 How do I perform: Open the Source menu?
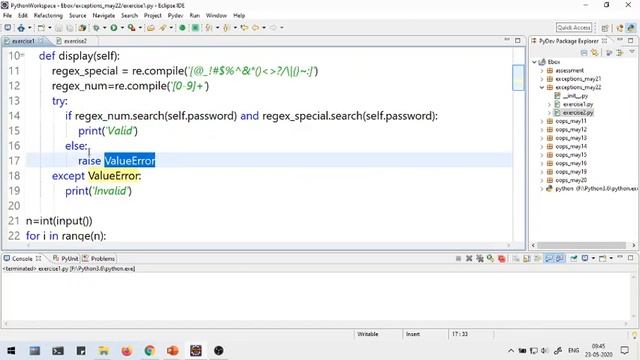click(78, 16)
